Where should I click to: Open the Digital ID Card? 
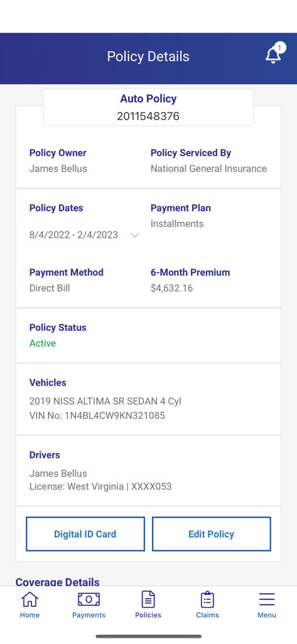pyautogui.click(x=85, y=534)
